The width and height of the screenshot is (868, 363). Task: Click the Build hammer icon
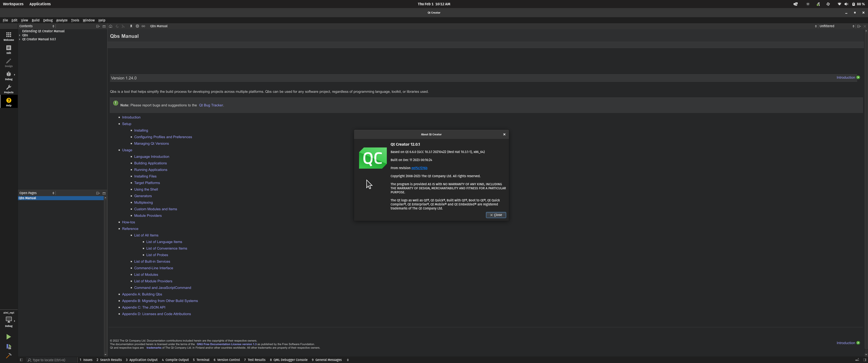[8, 356]
